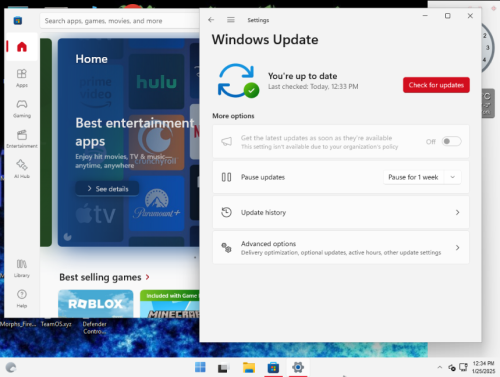This screenshot has height=377, width=500.
Task: Open Apps section in Microsoft Store
Action: [x=22, y=78]
